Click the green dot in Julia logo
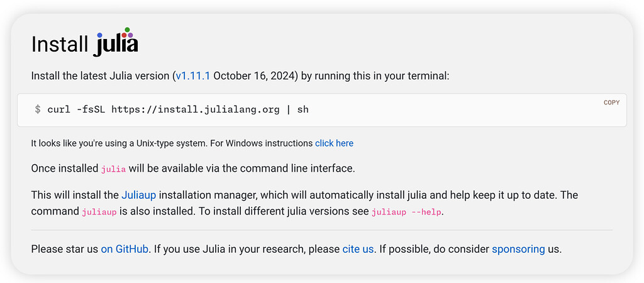This screenshot has height=283, width=644. click(127, 30)
